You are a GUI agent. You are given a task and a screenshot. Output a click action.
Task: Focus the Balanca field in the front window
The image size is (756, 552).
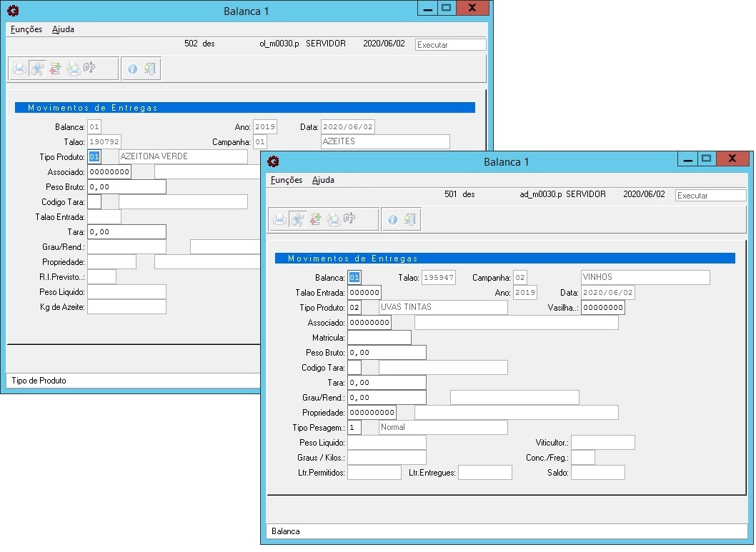(354, 278)
